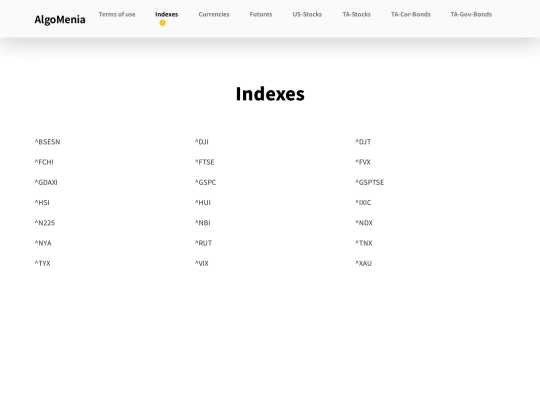Open the Futures section
The height and width of the screenshot is (405, 540).
coord(261,14)
